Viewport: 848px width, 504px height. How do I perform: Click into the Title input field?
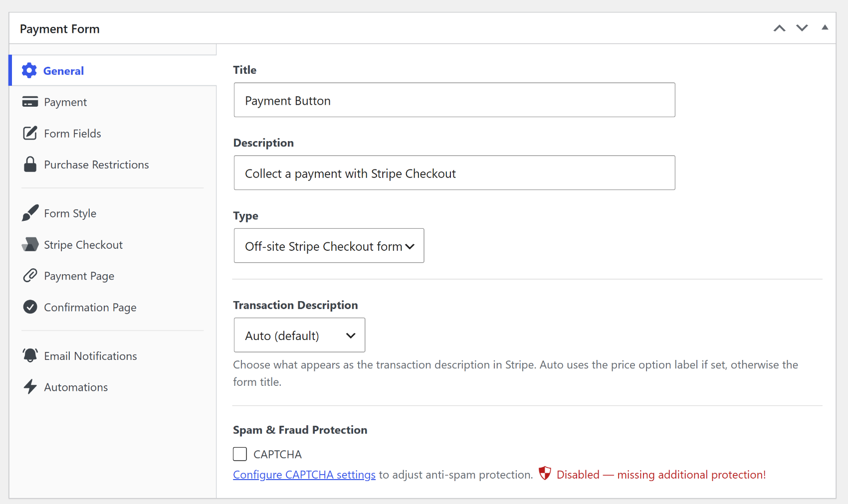click(x=454, y=100)
